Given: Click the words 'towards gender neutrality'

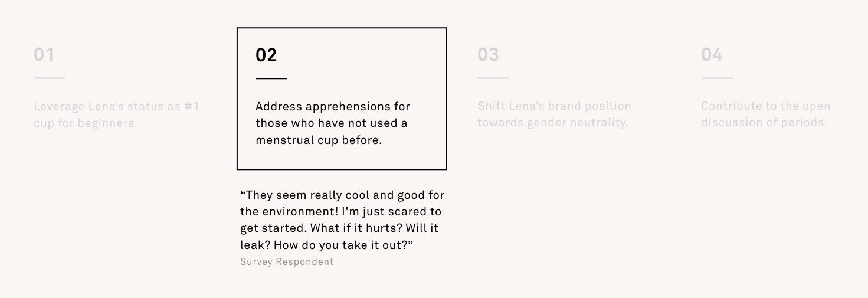Looking at the screenshot, I should [x=551, y=123].
